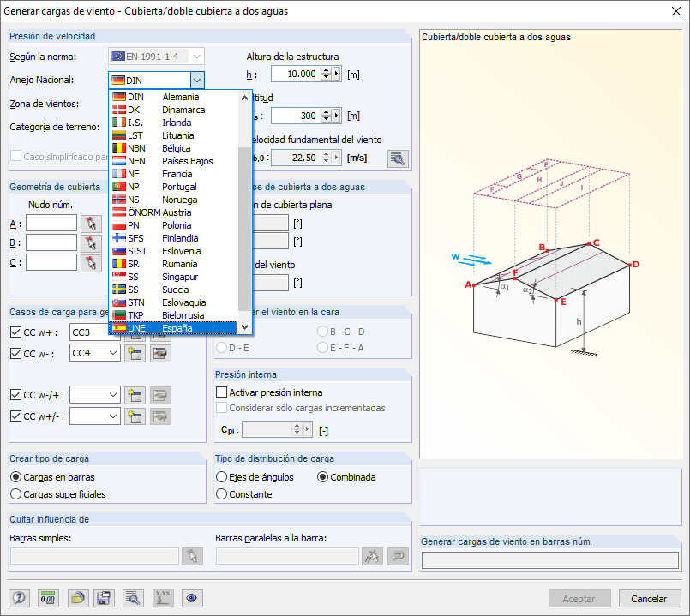Image resolution: width=690 pixels, height=616 pixels.
Task: Click scroll-down arrow of country list
Action: 244,327
